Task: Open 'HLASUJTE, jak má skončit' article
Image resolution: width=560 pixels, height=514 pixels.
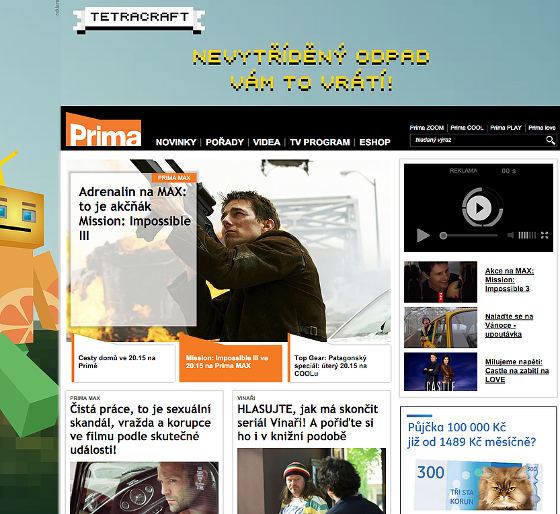Action: 308,423
